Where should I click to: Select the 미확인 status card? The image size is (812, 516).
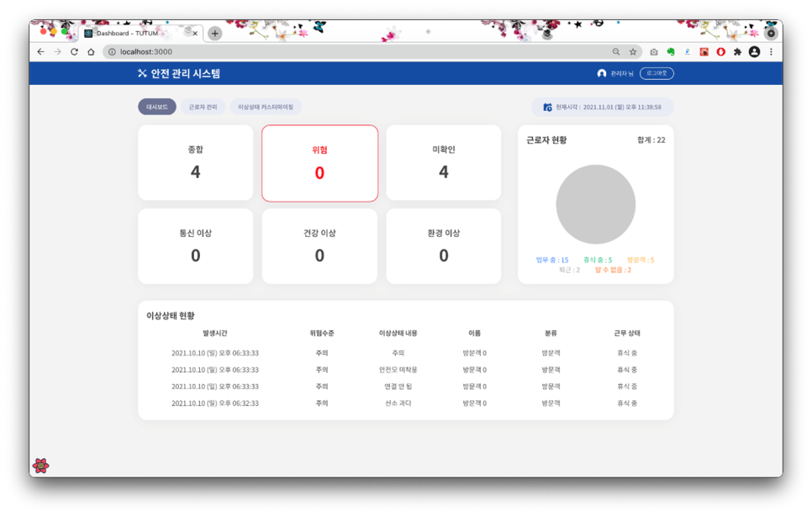tap(443, 163)
